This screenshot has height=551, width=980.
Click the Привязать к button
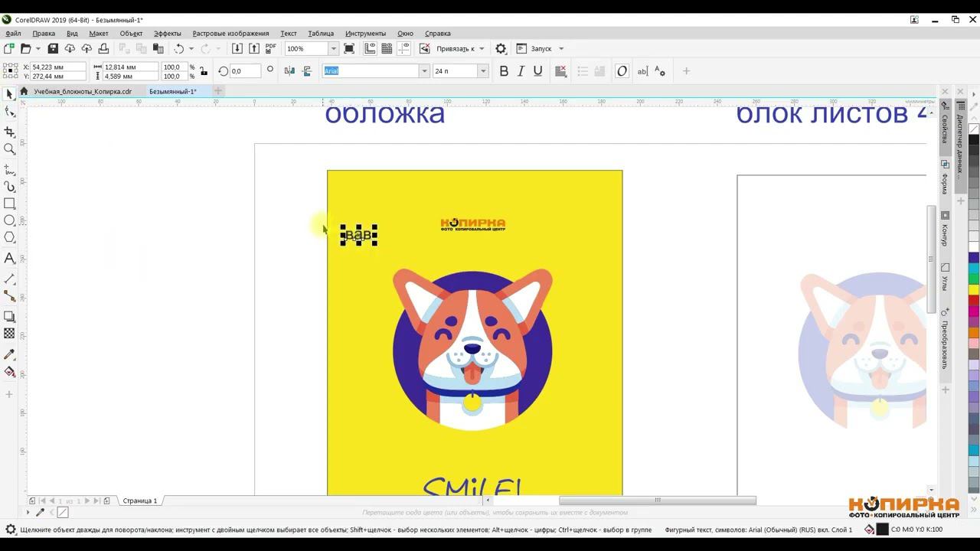pos(455,48)
